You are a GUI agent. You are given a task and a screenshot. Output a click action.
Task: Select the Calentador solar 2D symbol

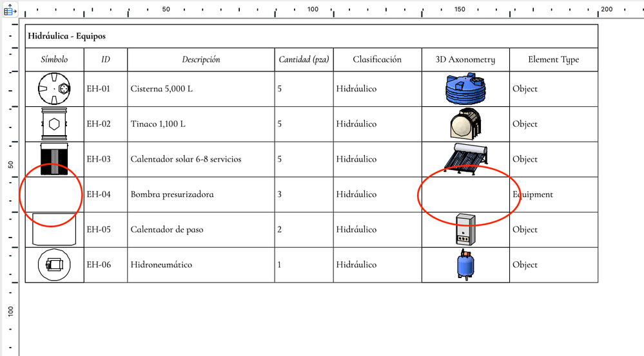tap(54, 158)
